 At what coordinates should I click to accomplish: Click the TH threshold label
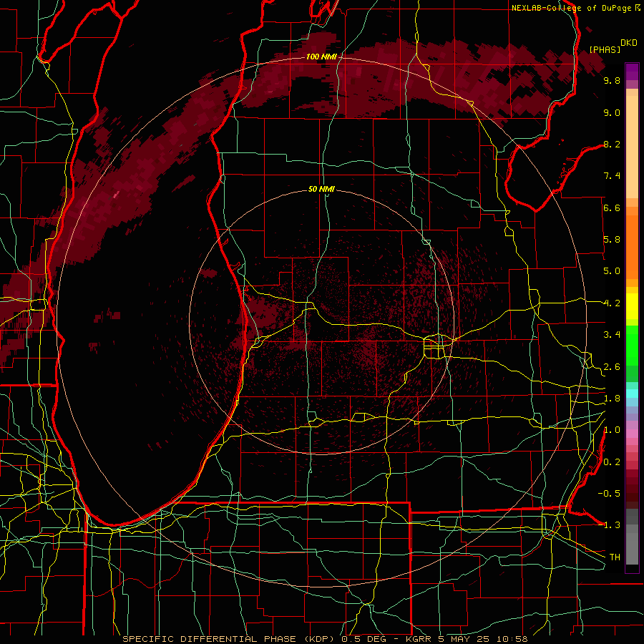615,557
